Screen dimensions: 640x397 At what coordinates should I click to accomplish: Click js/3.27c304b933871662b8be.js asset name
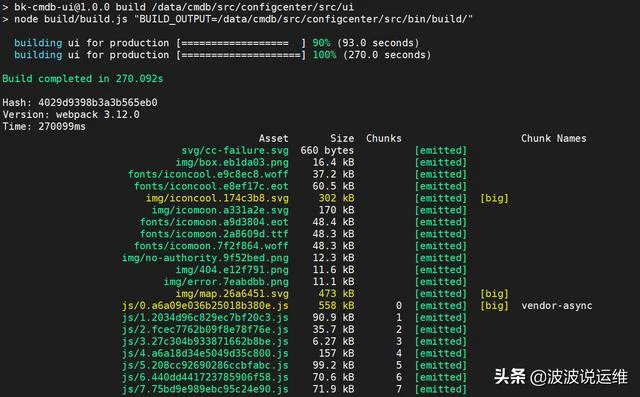(x=205, y=342)
